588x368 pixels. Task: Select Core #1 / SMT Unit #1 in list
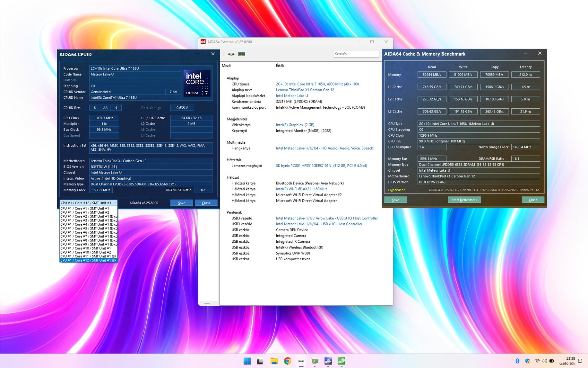pyautogui.click(x=89, y=208)
